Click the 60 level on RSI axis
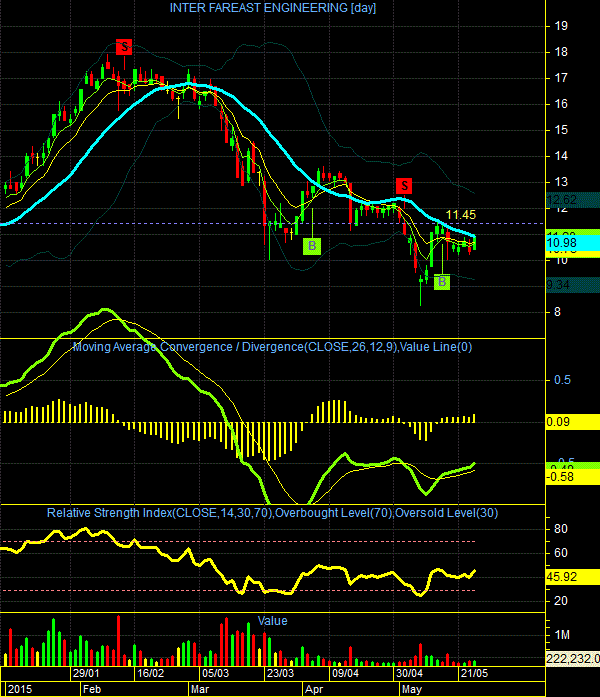Screen dimensions: 600x697 pos(561,553)
